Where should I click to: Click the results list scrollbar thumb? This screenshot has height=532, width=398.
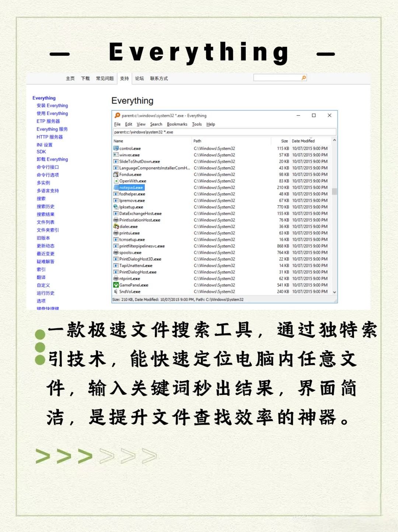tap(335, 191)
